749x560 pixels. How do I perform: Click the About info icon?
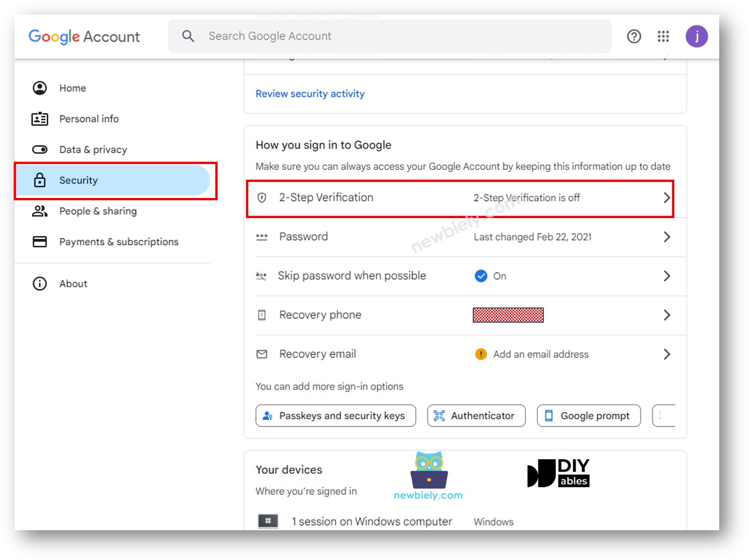39,283
